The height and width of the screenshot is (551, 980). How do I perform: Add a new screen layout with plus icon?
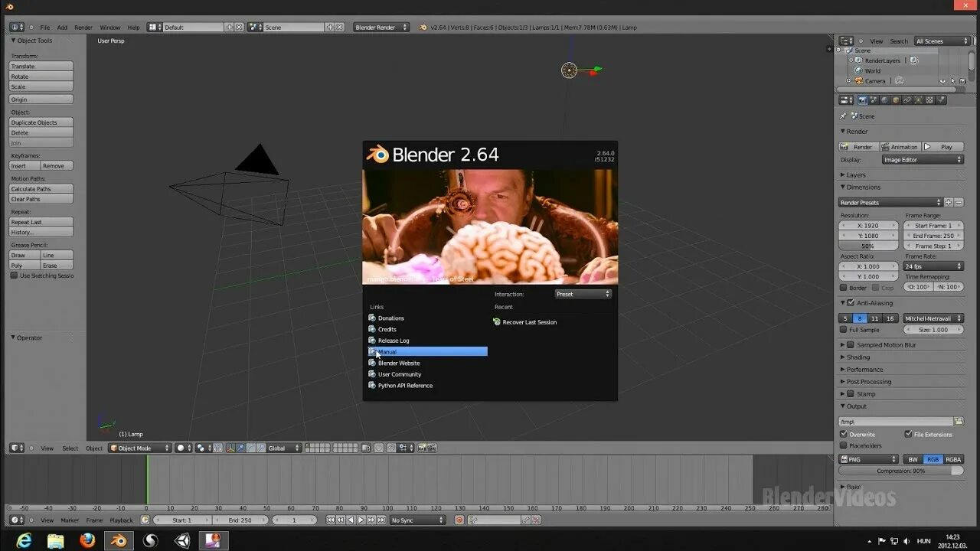pyautogui.click(x=229, y=27)
